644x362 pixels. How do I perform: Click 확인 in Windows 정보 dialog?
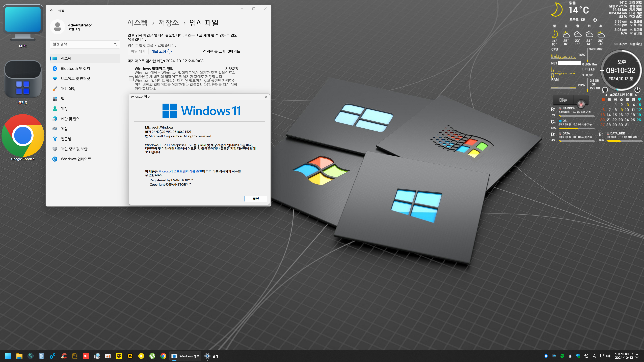(x=256, y=199)
